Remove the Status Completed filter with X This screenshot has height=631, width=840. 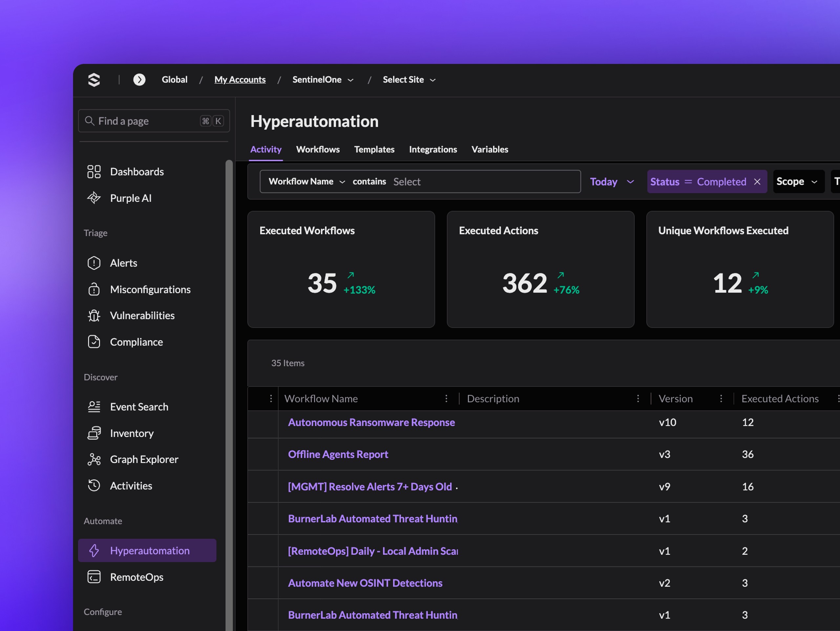pyautogui.click(x=757, y=182)
